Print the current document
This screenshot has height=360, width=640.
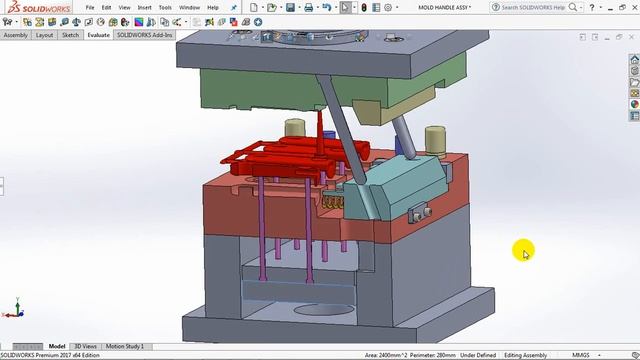click(309, 7)
